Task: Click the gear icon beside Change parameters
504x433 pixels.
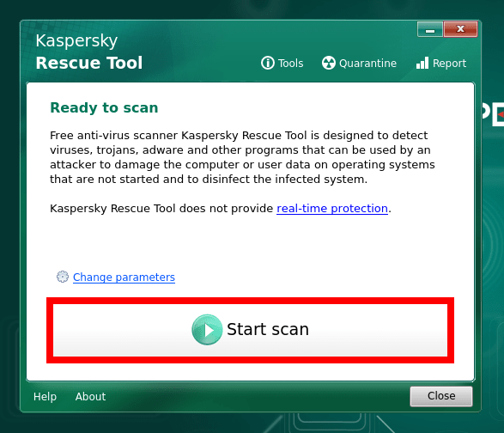Action: [x=63, y=277]
